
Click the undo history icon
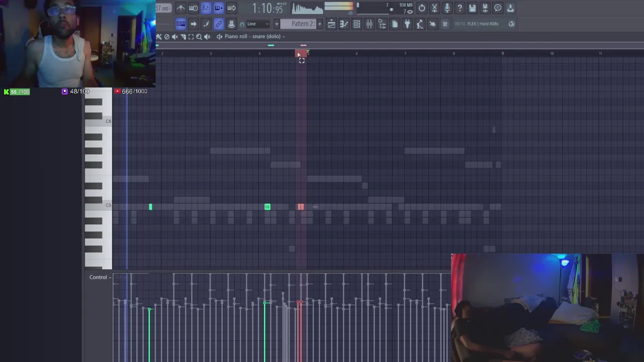[422, 8]
